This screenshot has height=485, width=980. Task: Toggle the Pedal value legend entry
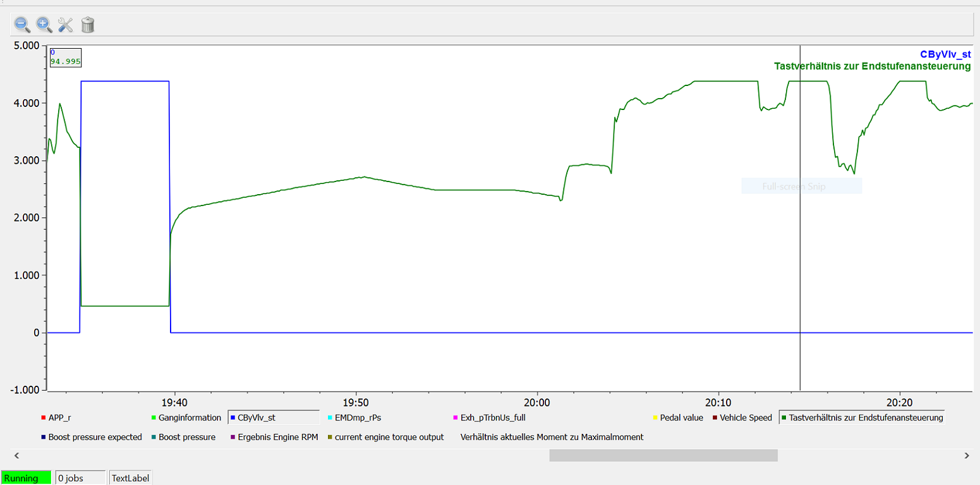tap(677, 418)
